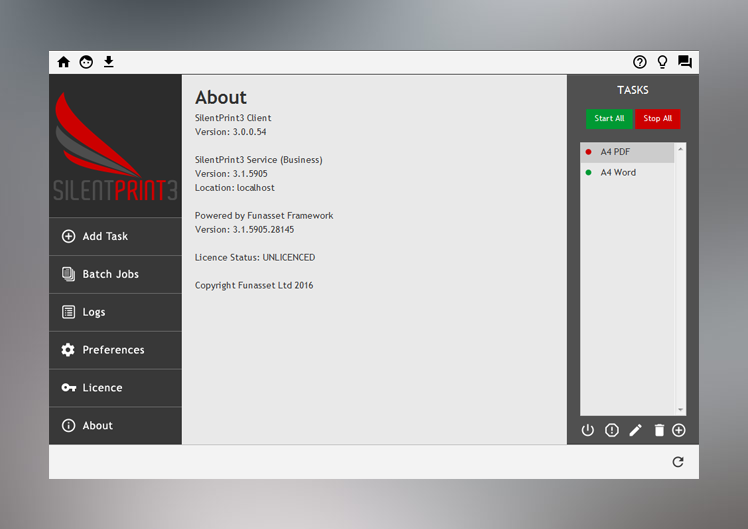Click the TASKS panel heading
Image resolution: width=748 pixels, height=529 pixels.
[x=633, y=90]
